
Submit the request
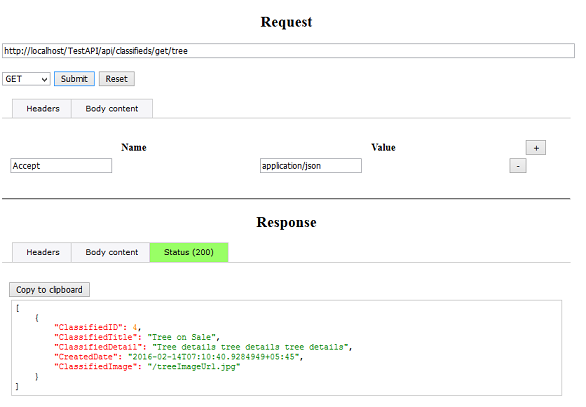click(x=74, y=79)
